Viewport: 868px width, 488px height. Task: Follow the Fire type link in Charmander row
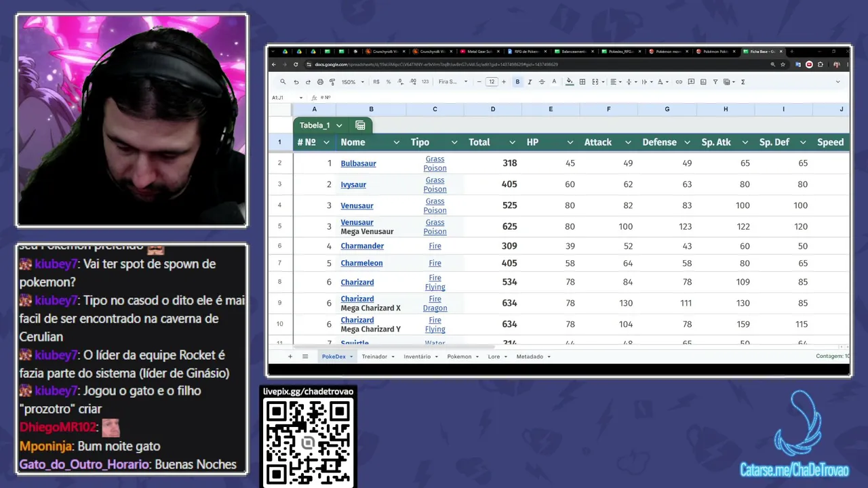[435, 246]
